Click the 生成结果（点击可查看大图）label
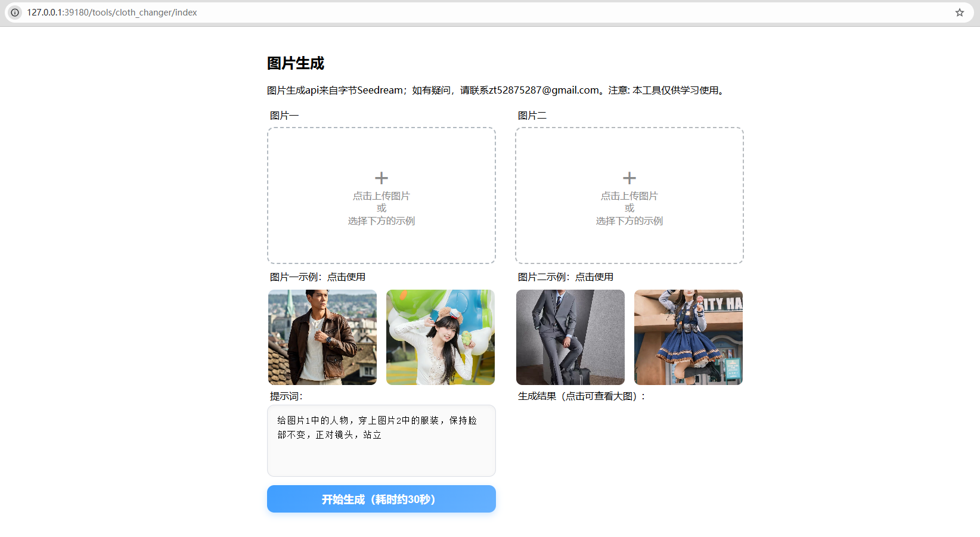The image size is (980, 537). [x=582, y=396]
